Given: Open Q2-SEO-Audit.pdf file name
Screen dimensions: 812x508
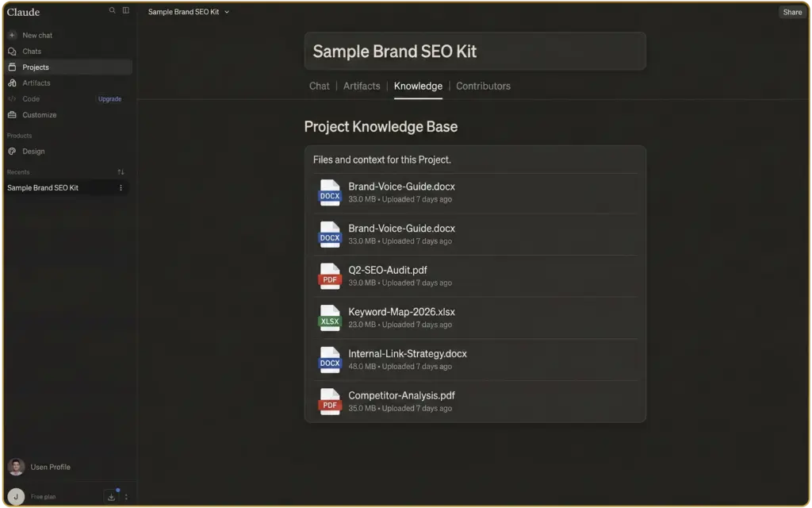Looking at the screenshot, I should [x=387, y=270].
